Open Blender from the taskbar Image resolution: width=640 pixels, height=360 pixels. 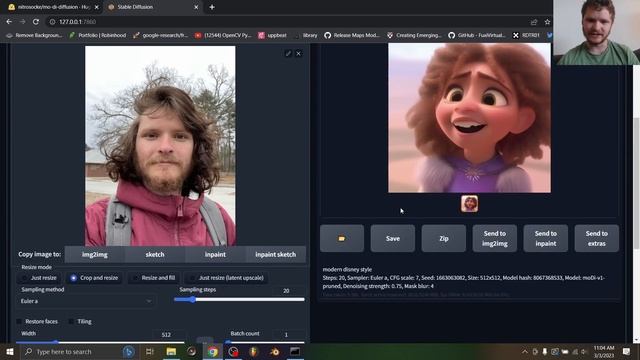coord(274,351)
